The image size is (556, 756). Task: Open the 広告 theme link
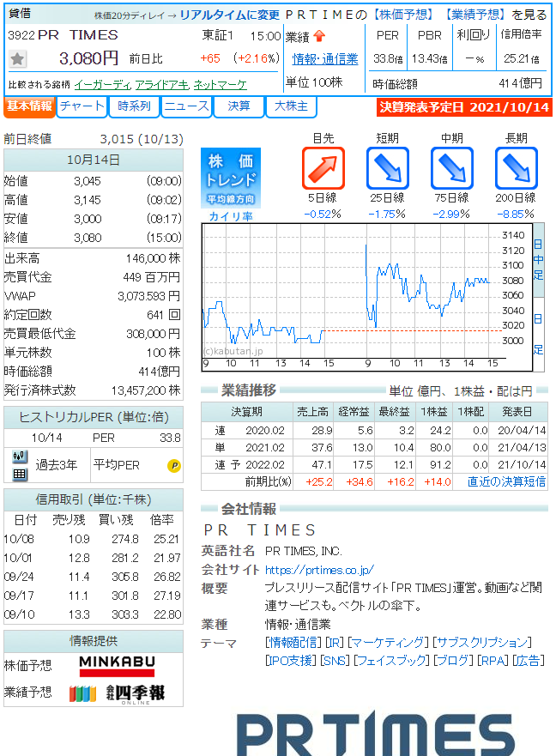(528, 661)
